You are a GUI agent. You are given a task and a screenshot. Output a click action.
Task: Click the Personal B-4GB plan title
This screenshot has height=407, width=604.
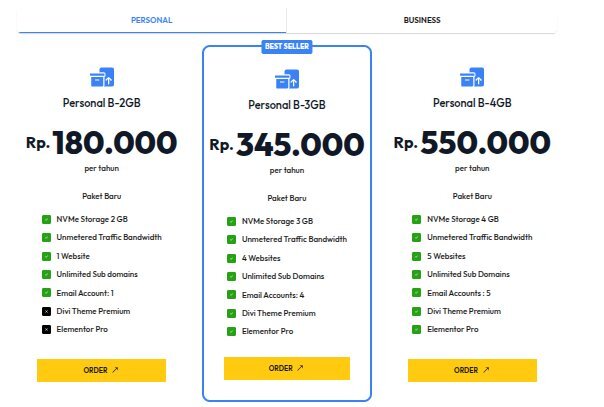pyautogui.click(x=472, y=103)
